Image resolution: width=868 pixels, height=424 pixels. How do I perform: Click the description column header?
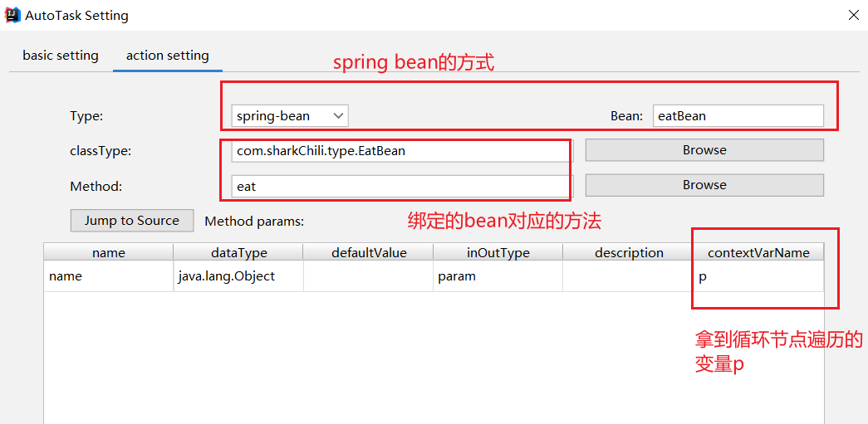pos(629,252)
